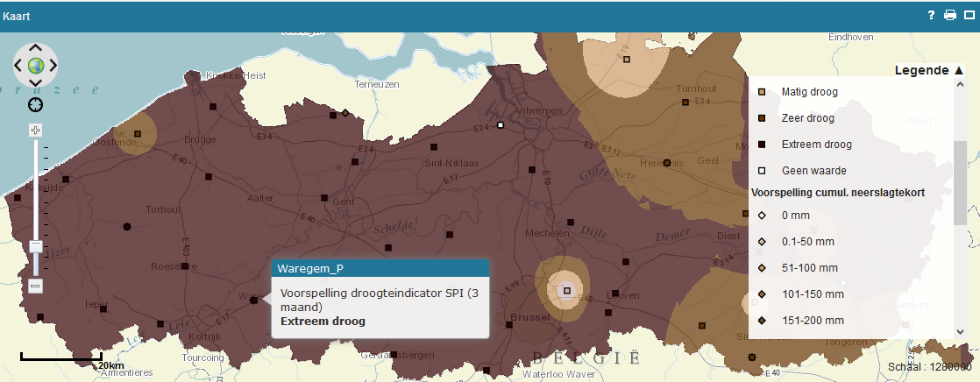Pan the map west with left arrow
980x382 pixels.
[18, 66]
